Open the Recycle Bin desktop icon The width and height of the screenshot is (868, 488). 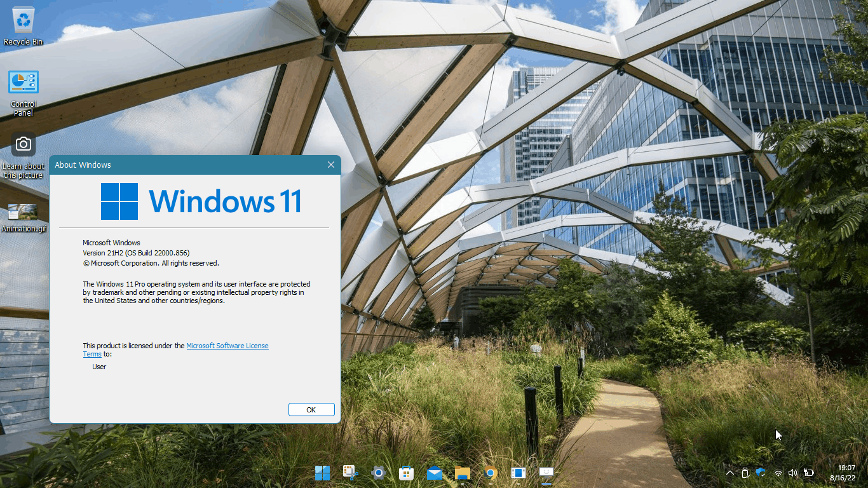tap(24, 25)
